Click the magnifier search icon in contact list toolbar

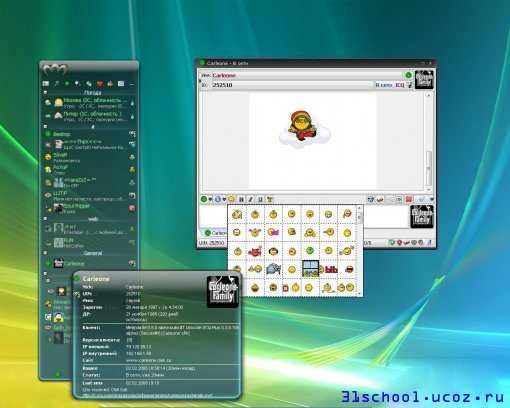point(56,83)
